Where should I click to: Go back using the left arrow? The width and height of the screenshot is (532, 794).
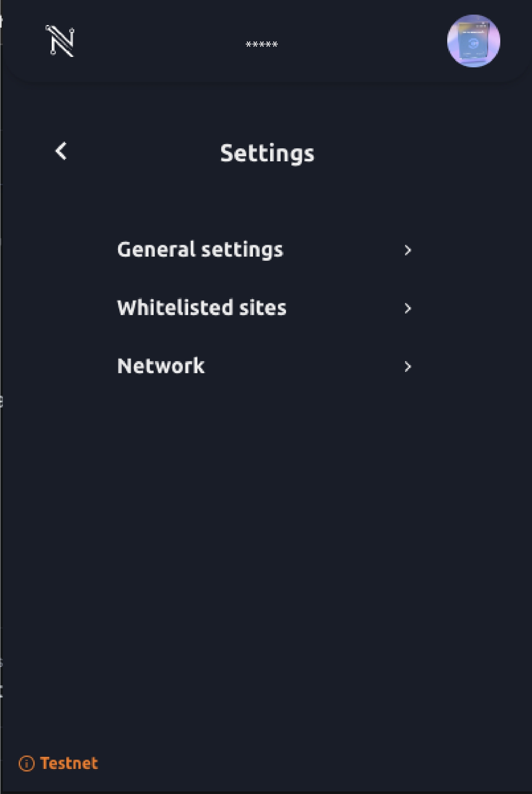click(x=61, y=151)
